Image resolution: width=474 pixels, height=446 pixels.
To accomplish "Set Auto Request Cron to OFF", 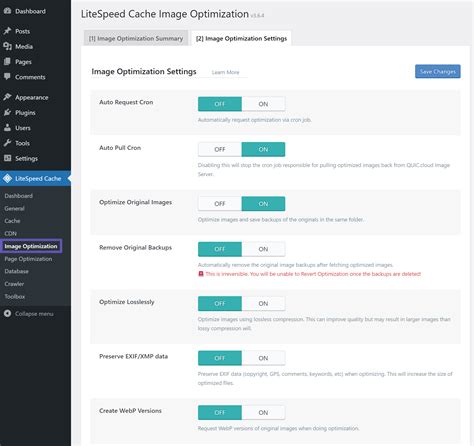I will [220, 104].
